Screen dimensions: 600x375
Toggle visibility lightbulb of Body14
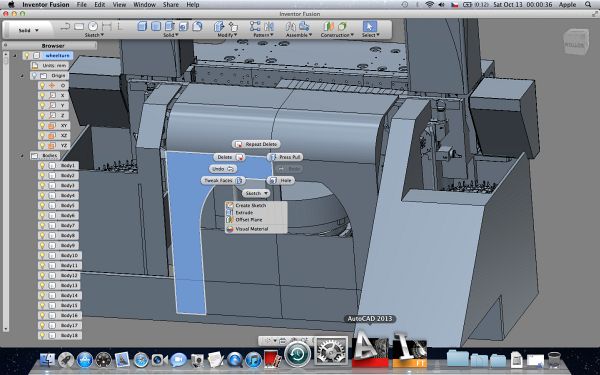pos(42,295)
